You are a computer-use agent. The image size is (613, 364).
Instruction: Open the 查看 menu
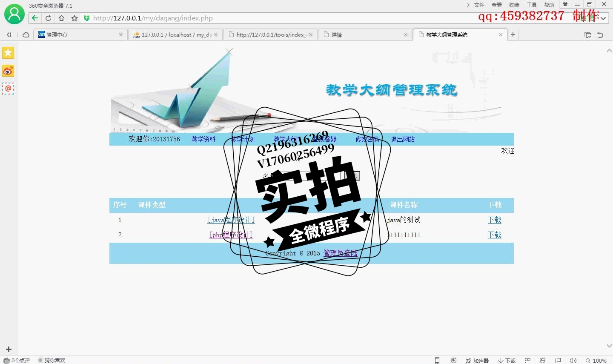pyautogui.click(x=497, y=5)
